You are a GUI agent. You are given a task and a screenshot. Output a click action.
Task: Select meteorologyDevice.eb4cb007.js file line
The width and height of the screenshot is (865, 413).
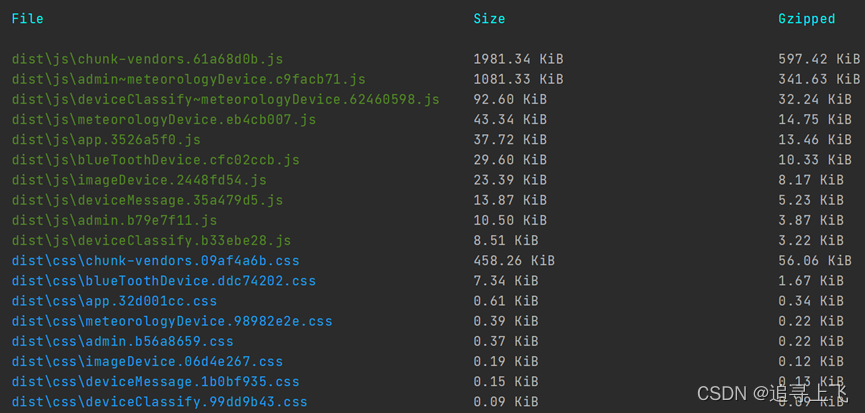(164, 120)
